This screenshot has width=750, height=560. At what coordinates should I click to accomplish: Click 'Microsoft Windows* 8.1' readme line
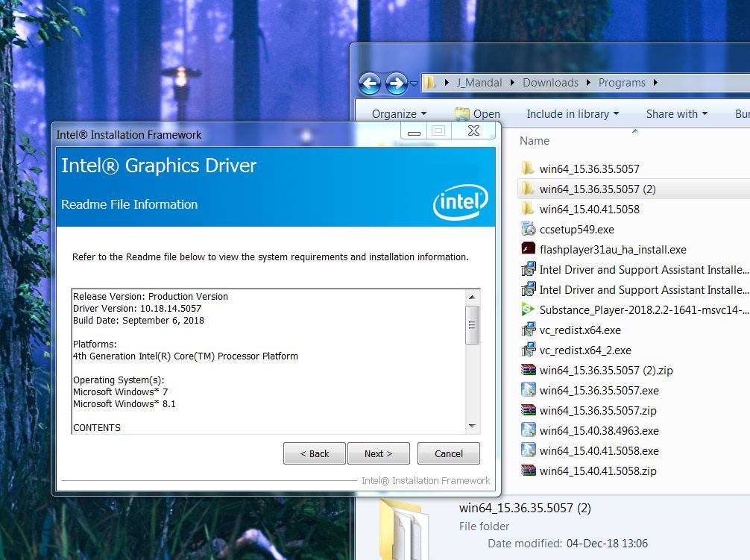125,404
